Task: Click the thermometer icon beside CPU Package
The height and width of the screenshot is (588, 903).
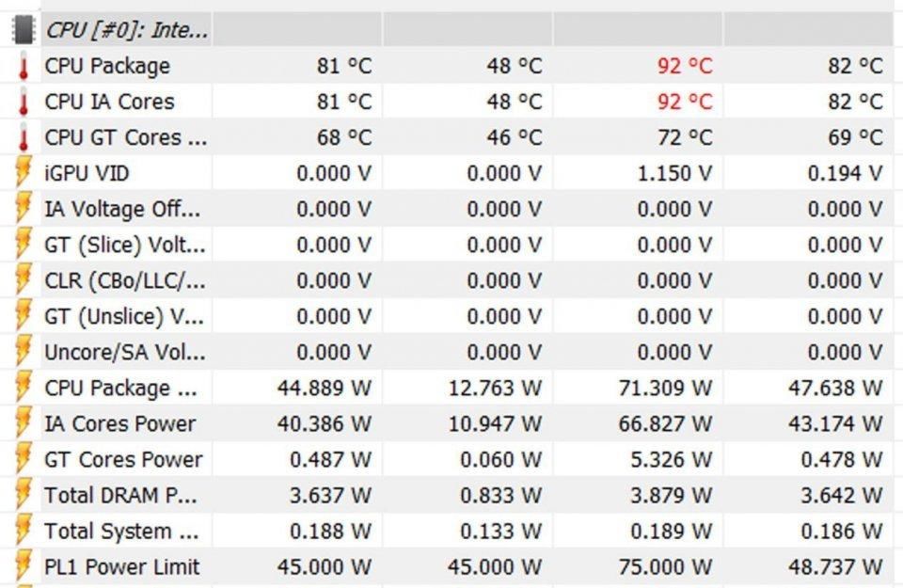Action: (x=24, y=66)
